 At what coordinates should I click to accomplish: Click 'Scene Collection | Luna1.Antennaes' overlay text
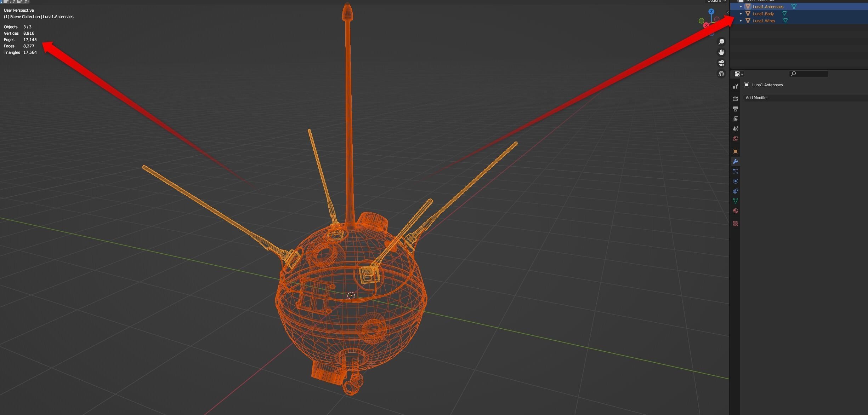point(42,17)
